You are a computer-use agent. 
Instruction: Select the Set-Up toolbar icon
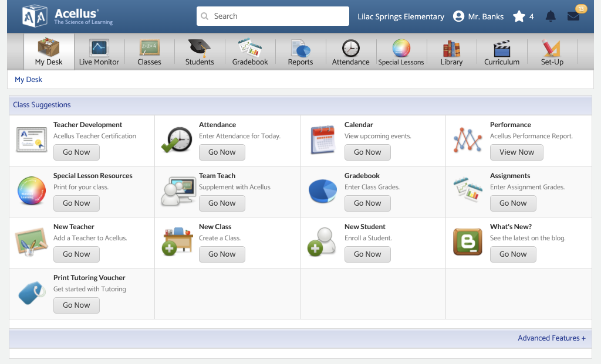pos(552,52)
